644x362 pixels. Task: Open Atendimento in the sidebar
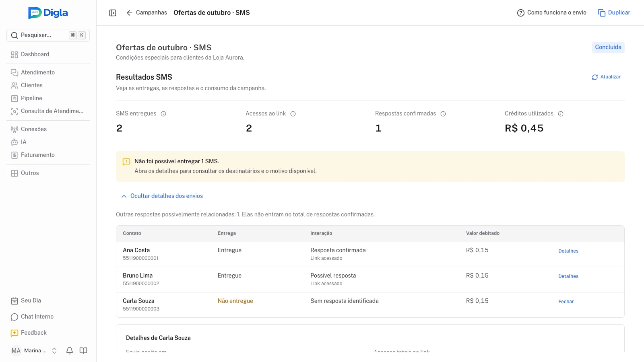pos(48,72)
